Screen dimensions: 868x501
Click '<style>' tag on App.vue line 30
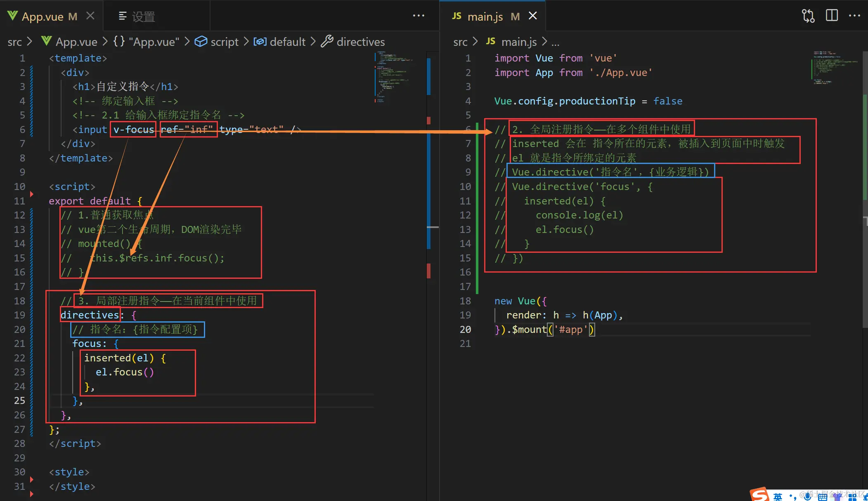point(69,472)
